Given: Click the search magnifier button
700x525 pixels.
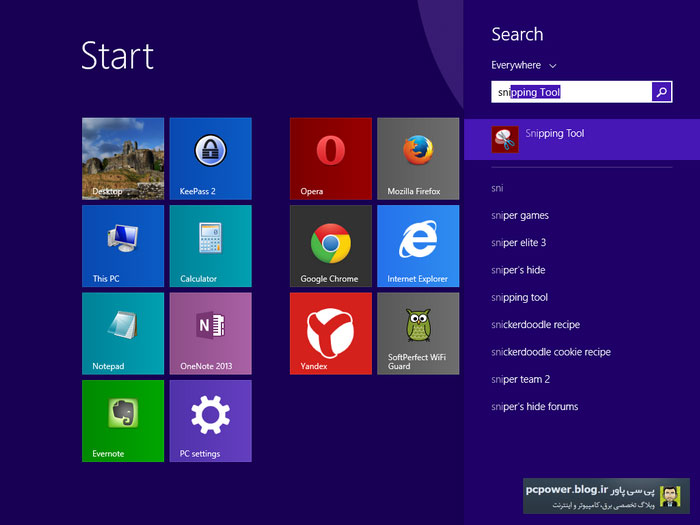Looking at the screenshot, I should (x=661, y=92).
